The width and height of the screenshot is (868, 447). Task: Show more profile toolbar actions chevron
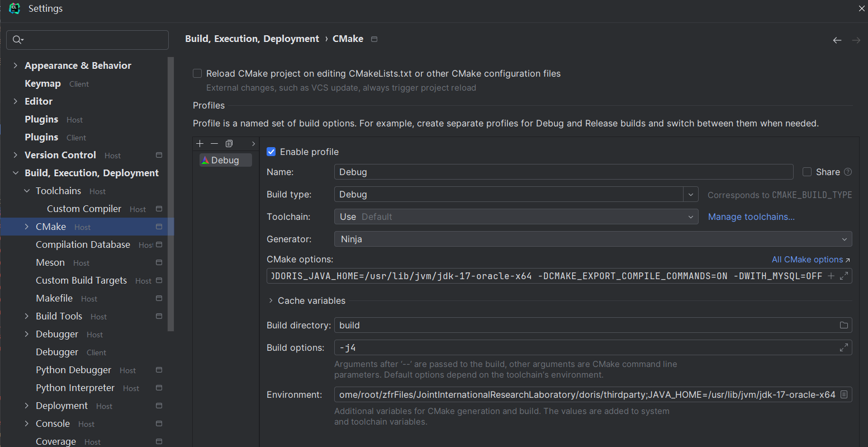(253, 144)
